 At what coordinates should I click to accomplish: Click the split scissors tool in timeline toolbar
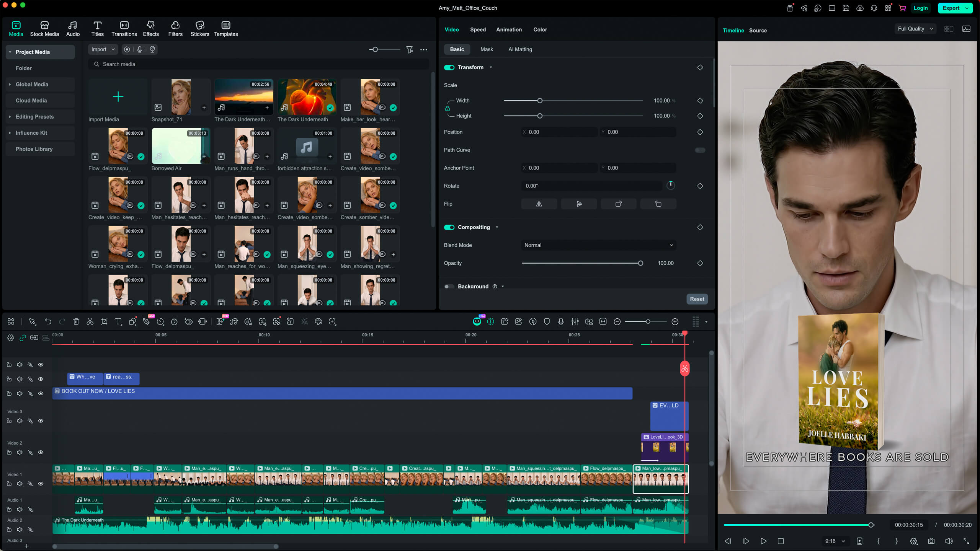(90, 322)
